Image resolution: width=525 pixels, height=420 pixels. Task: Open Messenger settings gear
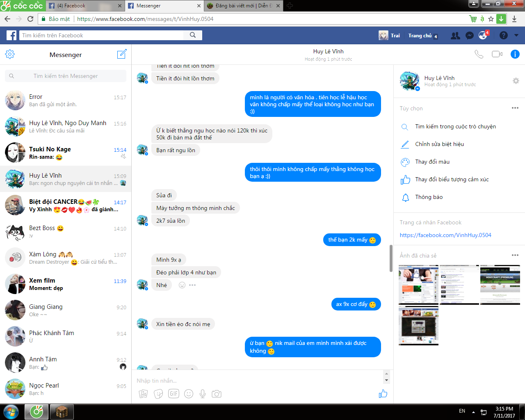click(x=10, y=54)
